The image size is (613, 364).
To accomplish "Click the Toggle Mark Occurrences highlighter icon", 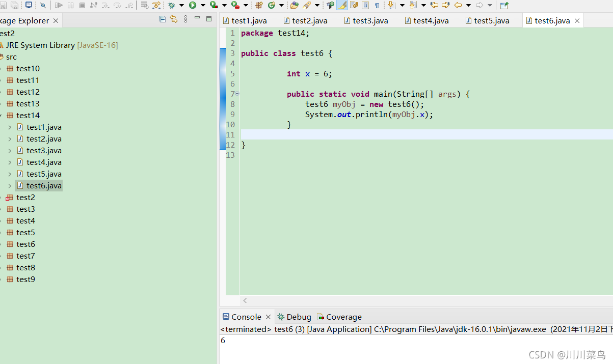I will tap(342, 5).
